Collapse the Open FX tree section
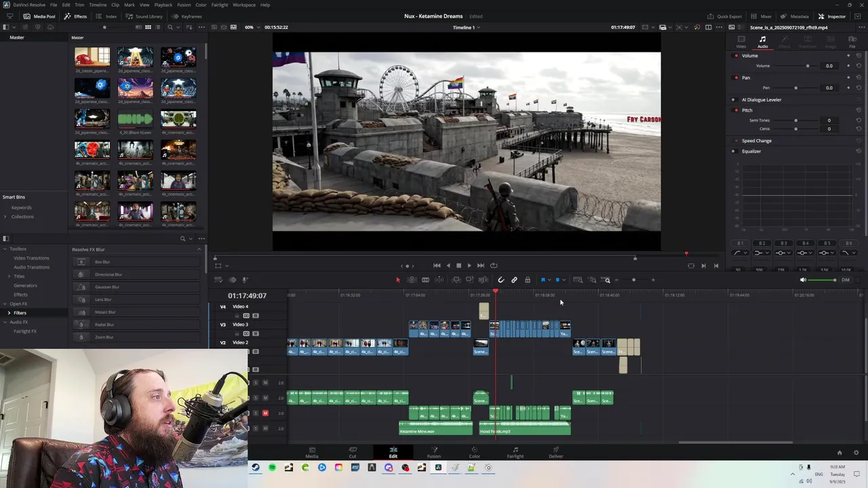The image size is (868, 488). tap(5, 304)
